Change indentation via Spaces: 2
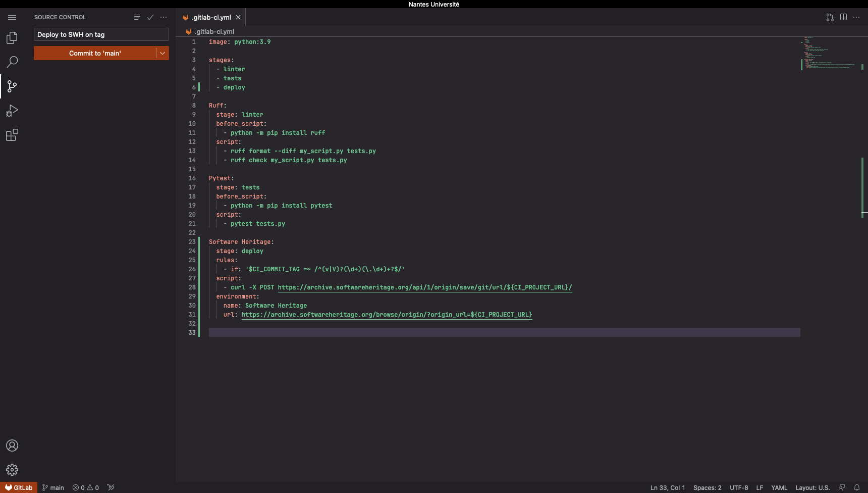The width and height of the screenshot is (868, 493). tap(708, 487)
